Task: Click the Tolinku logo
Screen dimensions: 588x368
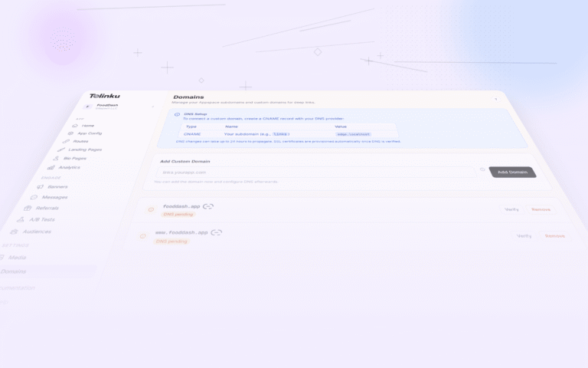Action: [x=105, y=96]
